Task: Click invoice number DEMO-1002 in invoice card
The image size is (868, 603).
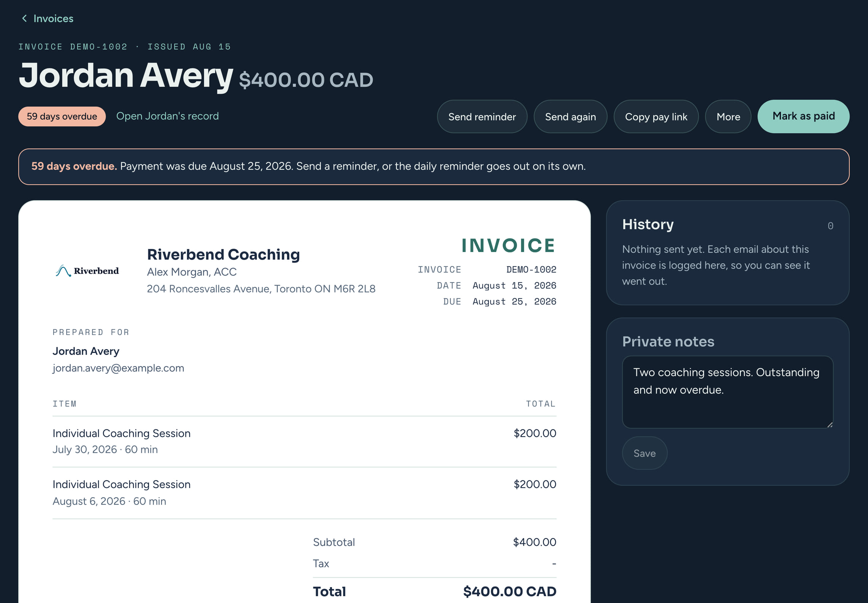Action: [x=531, y=270]
